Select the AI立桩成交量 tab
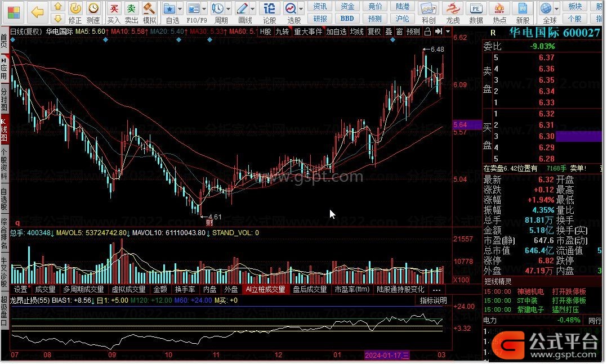 [266, 290]
